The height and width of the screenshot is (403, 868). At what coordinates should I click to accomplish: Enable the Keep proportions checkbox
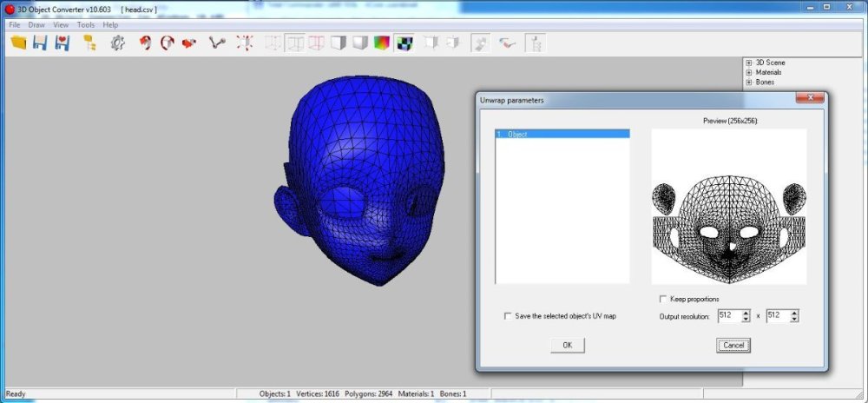coord(664,299)
